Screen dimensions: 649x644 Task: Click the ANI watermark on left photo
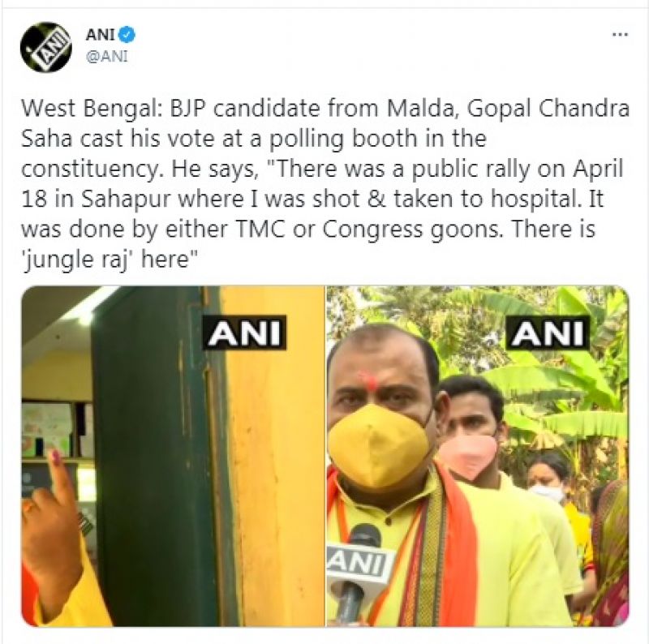(x=244, y=333)
